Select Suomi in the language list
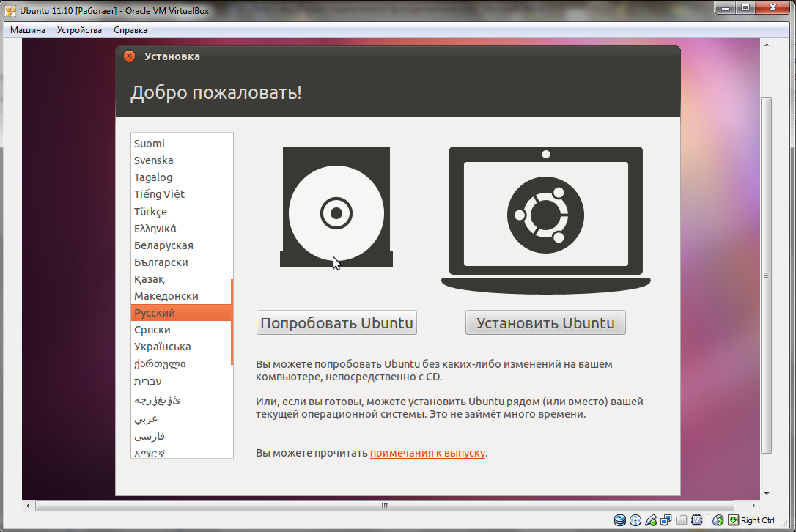This screenshot has height=532, width=796. click(x=181, y=144)
